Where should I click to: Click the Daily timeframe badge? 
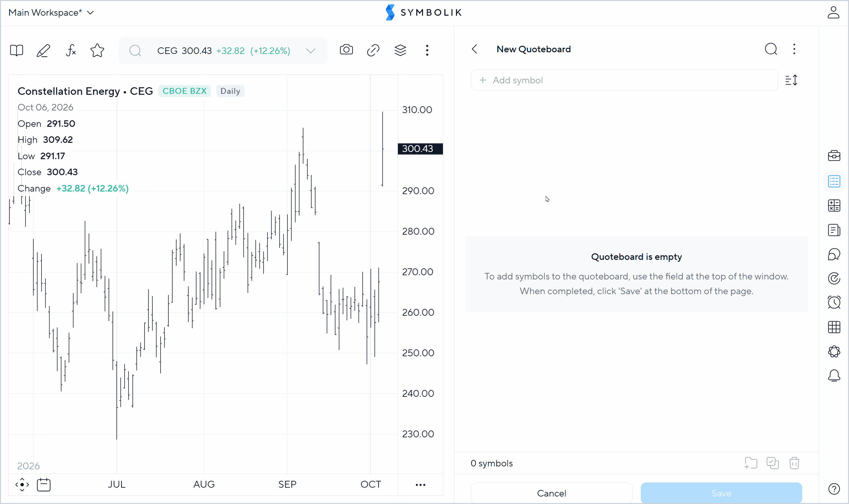tap(230, 91)
